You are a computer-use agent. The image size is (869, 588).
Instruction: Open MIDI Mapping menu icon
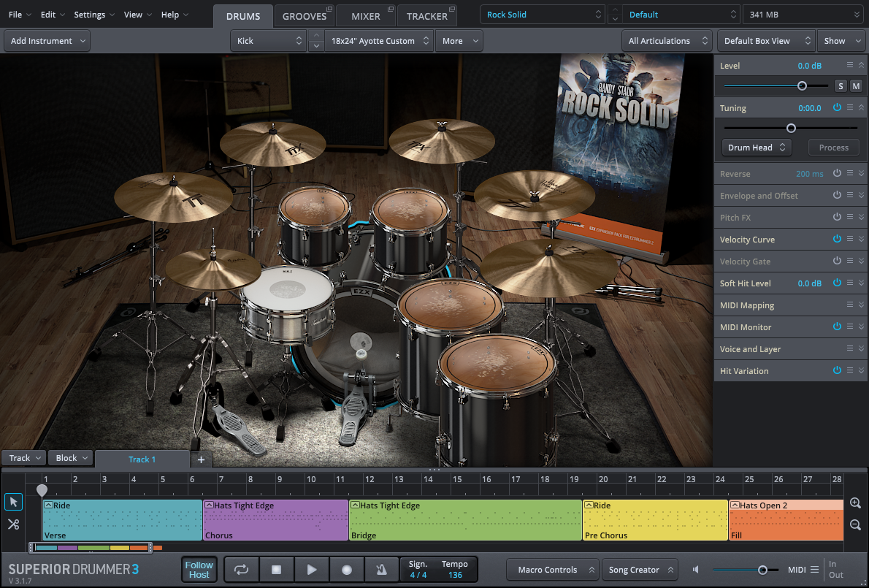point(849,305)
